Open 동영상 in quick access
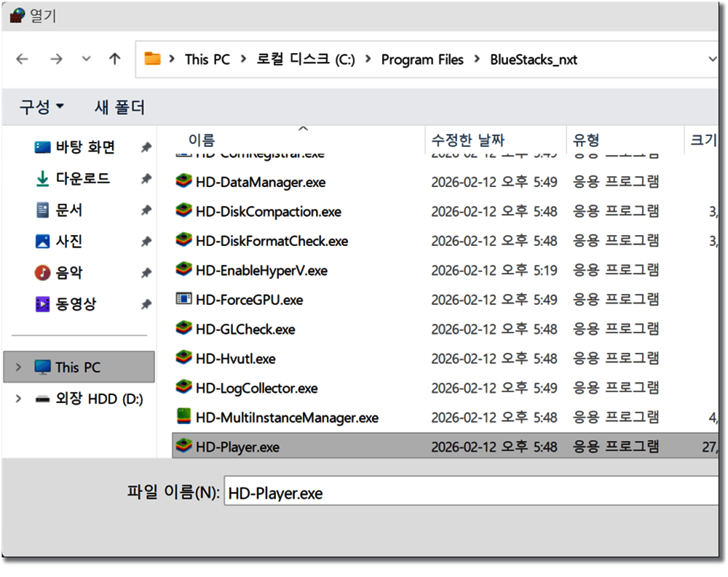 [x=76, y=304]
